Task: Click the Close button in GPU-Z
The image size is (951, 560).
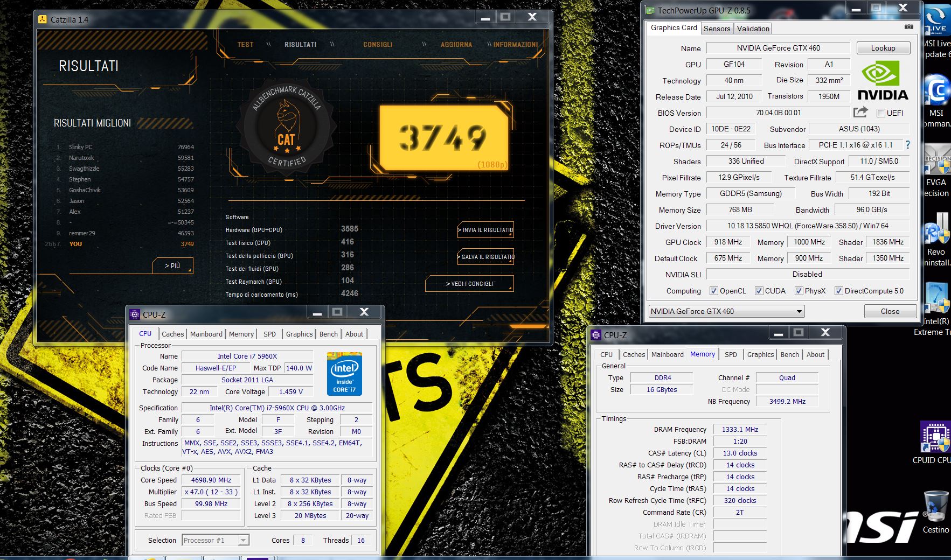Action: click(x=890, y=311)
